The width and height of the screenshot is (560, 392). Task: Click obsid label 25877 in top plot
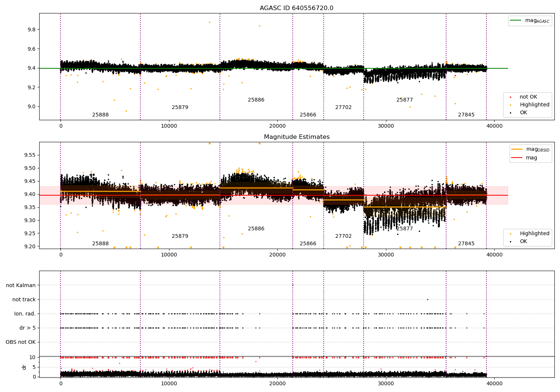click(405, 100)
